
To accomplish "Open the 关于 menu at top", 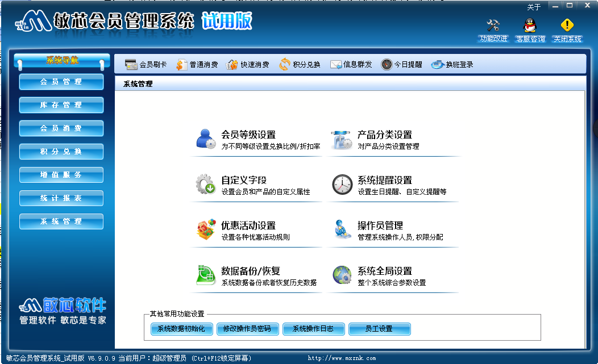I will [x=534, y=7].
